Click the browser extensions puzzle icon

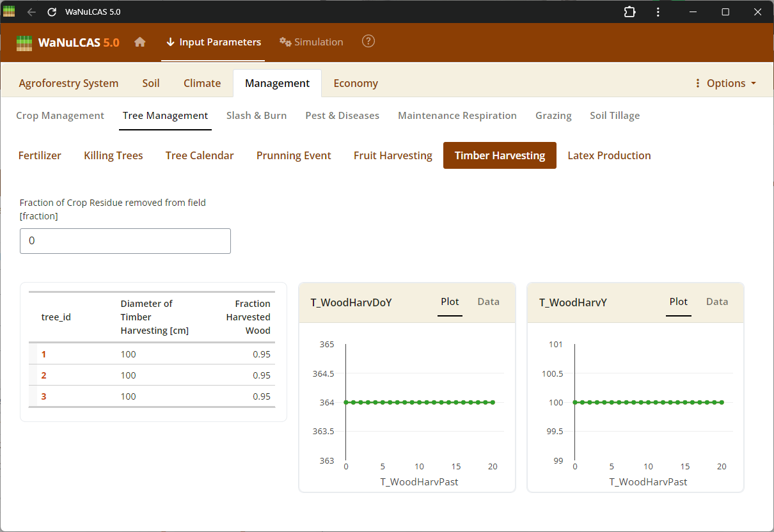coord(629,12)
